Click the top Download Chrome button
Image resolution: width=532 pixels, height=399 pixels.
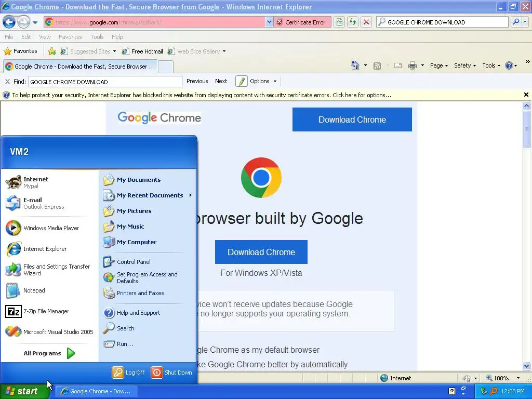[352, 119]
